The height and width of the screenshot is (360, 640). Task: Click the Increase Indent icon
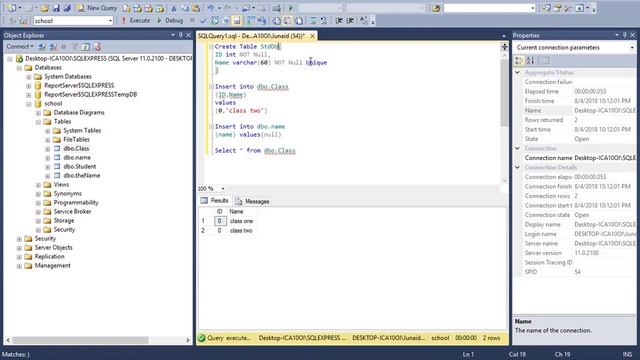coord(350,20)
